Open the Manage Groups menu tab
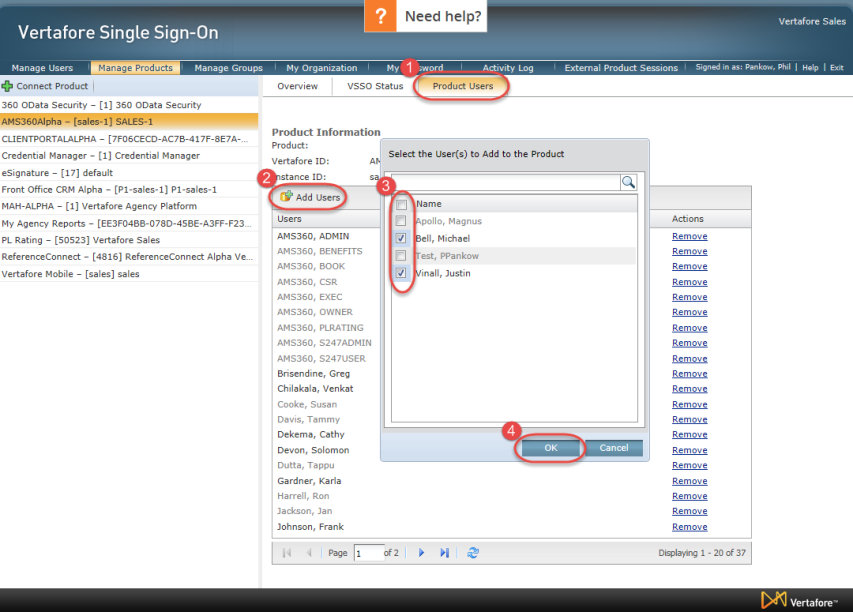853x612 pixels. coord(228,68)
